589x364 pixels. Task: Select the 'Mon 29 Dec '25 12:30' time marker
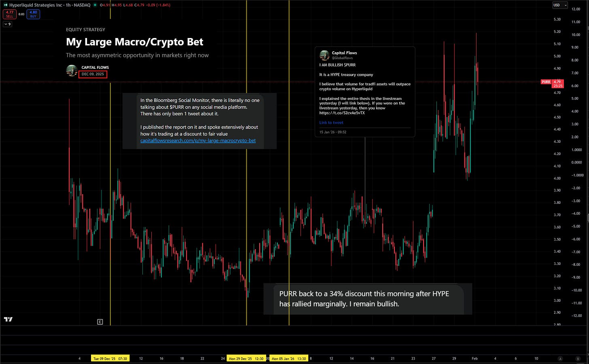[x=246, y=358]
